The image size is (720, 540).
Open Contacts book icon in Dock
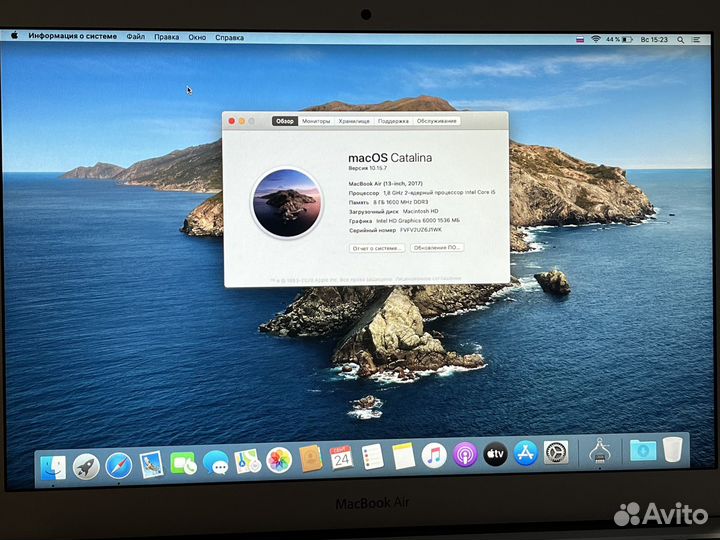[311, 459]
